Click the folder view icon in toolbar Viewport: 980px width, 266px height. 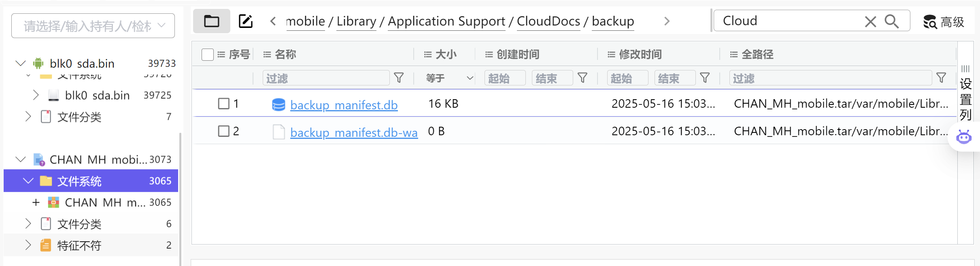211,21
